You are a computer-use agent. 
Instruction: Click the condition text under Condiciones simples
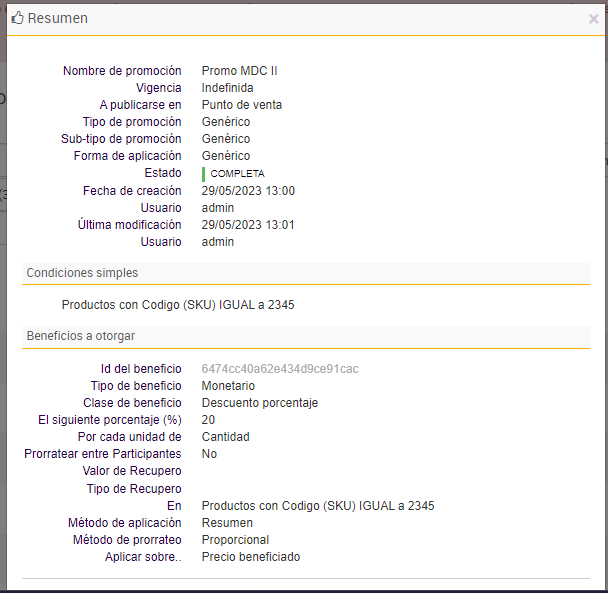coord(178,305)
